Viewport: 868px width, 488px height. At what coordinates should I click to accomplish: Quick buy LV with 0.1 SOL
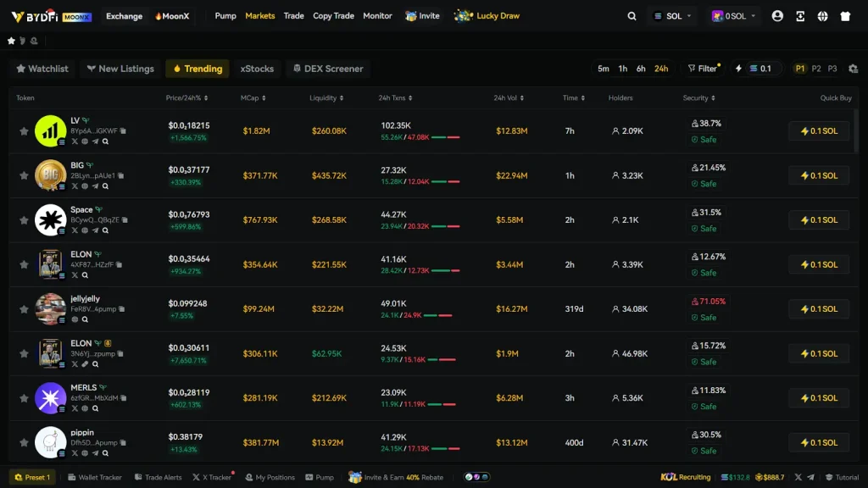click(x=818, y=131)
